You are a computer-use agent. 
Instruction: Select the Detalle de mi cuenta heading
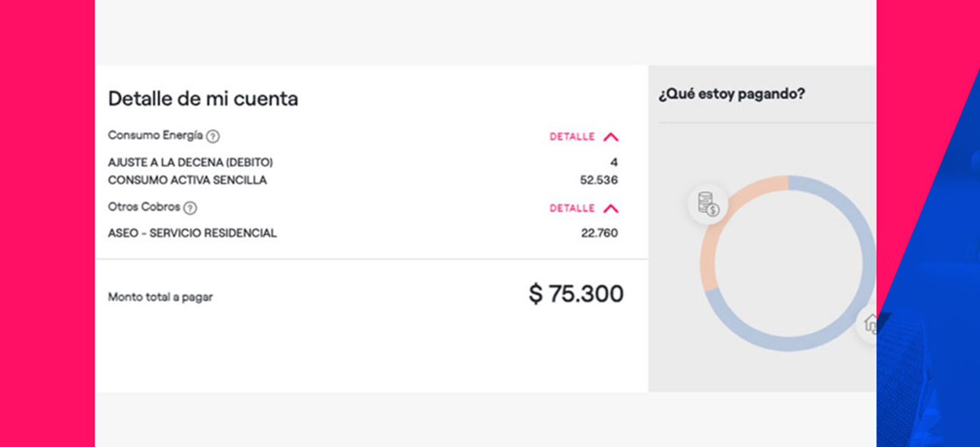(x=204, y=99)
